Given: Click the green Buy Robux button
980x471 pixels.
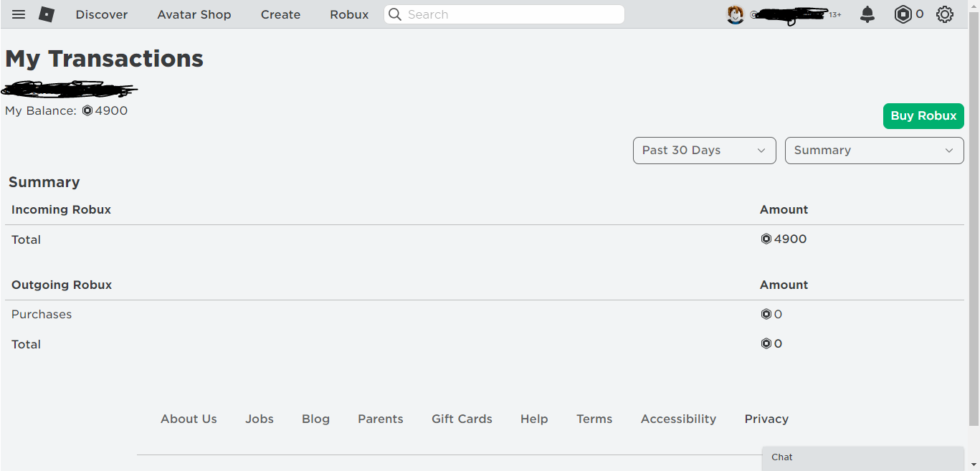Looking at the screenshot, I should click(923, 116).
